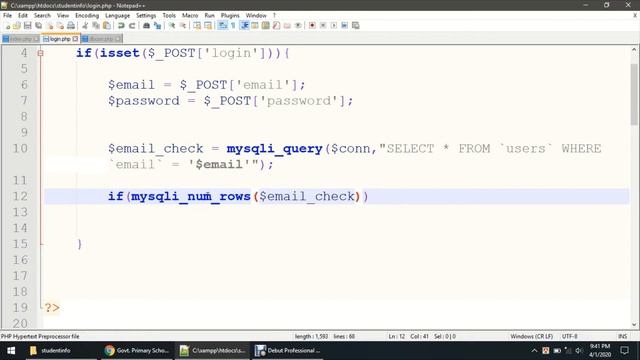Open the Window menu

coord(256,16)
